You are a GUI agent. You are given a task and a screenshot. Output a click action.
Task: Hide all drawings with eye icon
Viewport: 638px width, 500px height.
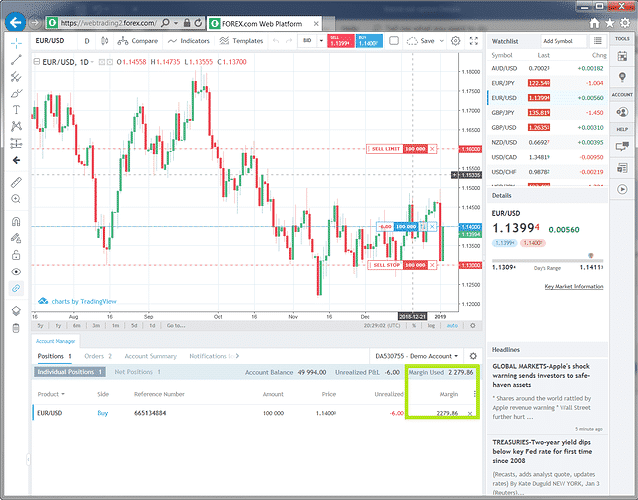click(16, 272)
